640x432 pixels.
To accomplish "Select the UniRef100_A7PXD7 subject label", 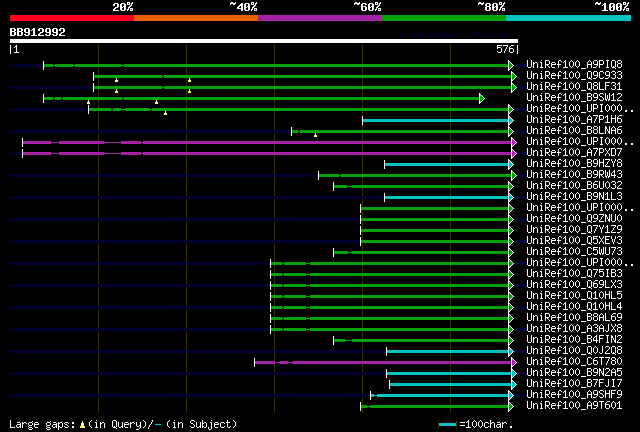I will (x=574, y=152).
